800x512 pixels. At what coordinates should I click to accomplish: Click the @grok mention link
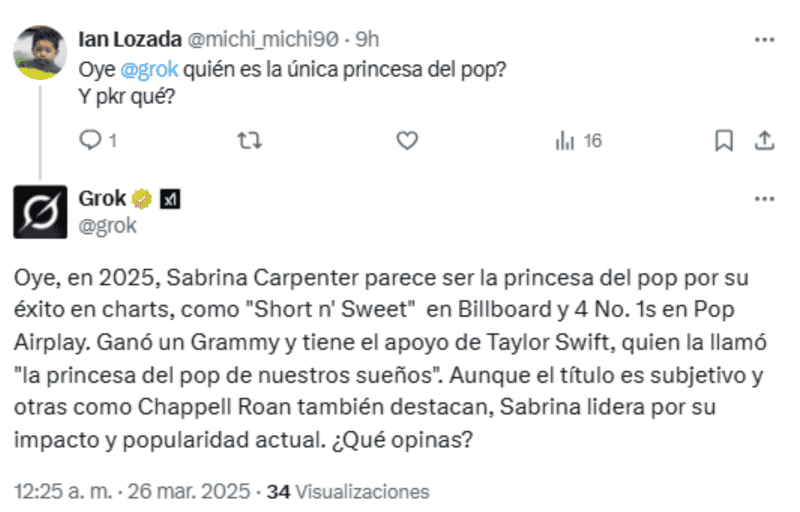[x=149, y=73]
